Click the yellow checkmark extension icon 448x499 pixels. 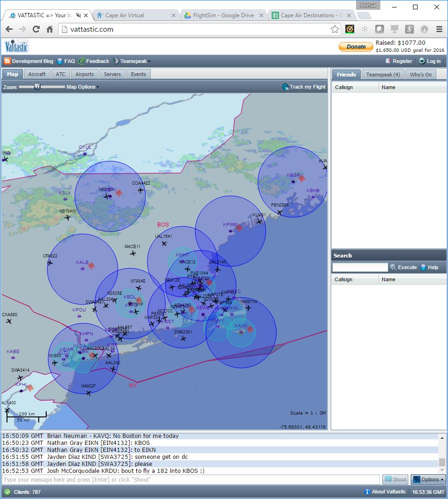(x=350, y=29)
